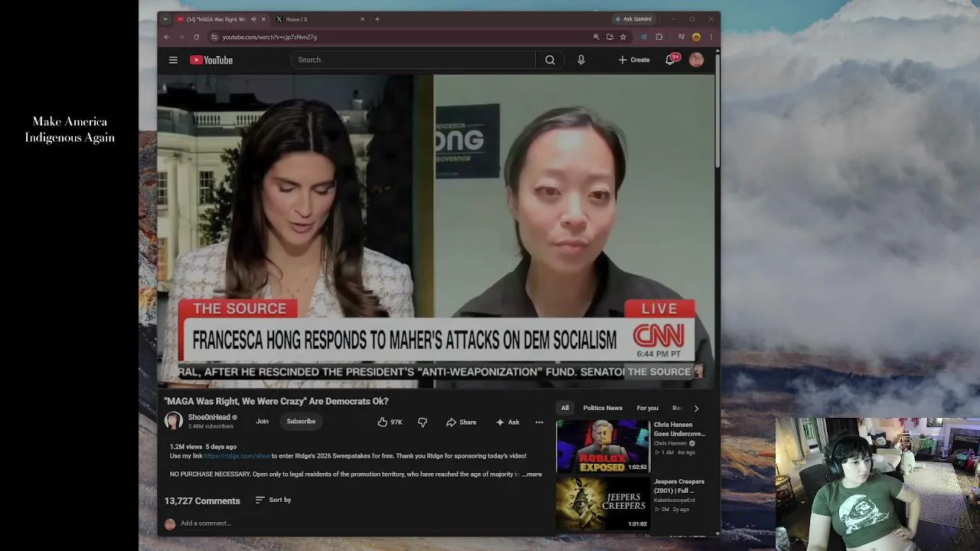980x551 pixels.
Task: Select the All filter chip
Action: pyautogui.click(x=565, y=408)
